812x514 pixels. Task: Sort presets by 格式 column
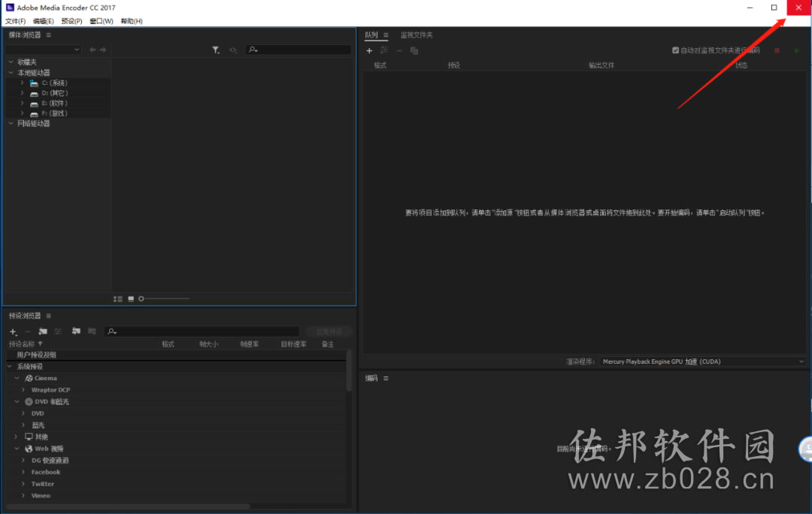[168, 344]
